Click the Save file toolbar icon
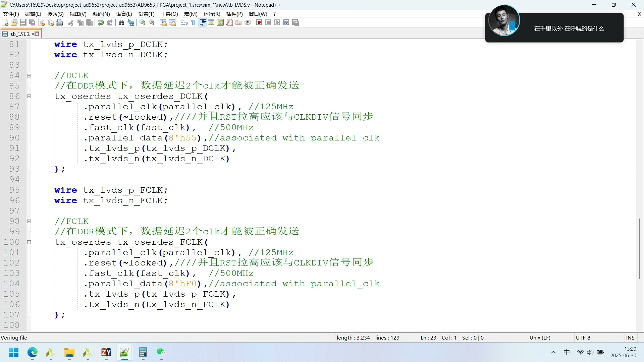Image resolution: width=644 pixels, height=362 pixels. click(x=23, y=22)
